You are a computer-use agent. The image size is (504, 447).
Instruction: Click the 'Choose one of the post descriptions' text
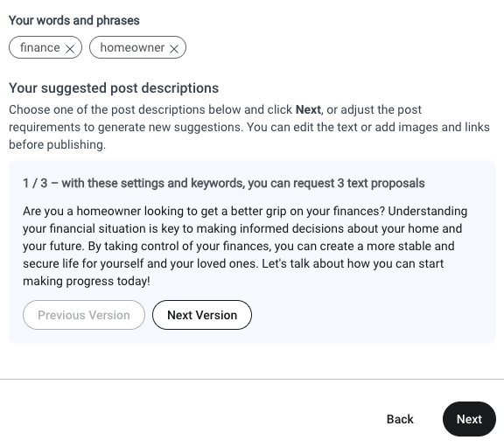[107, 110]
